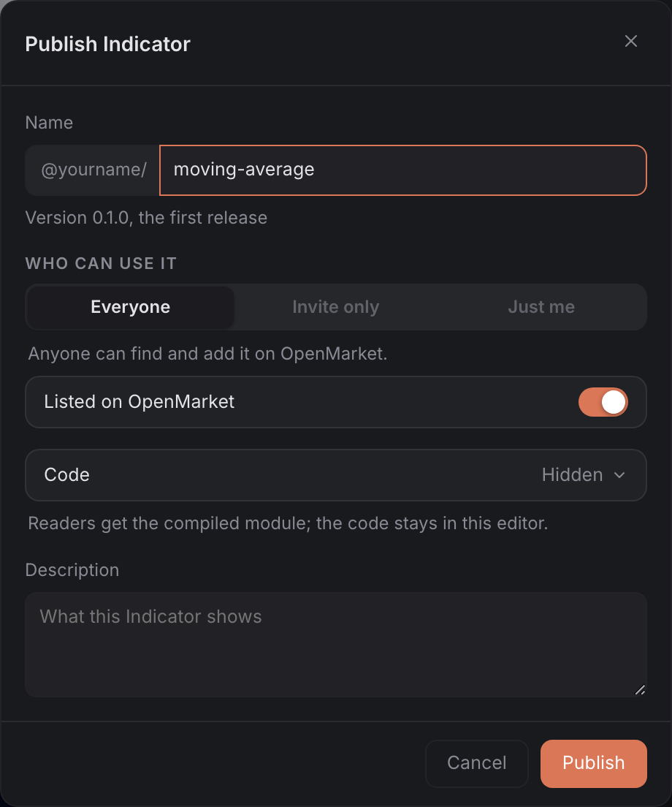Publish the indicator
The image size is (672, 807).
[x=593, y=763]
